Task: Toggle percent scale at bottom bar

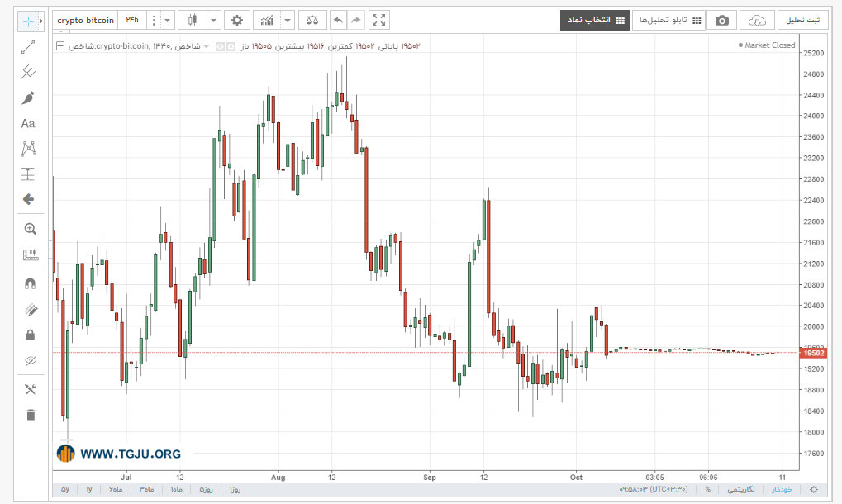Action: [708, 489]
